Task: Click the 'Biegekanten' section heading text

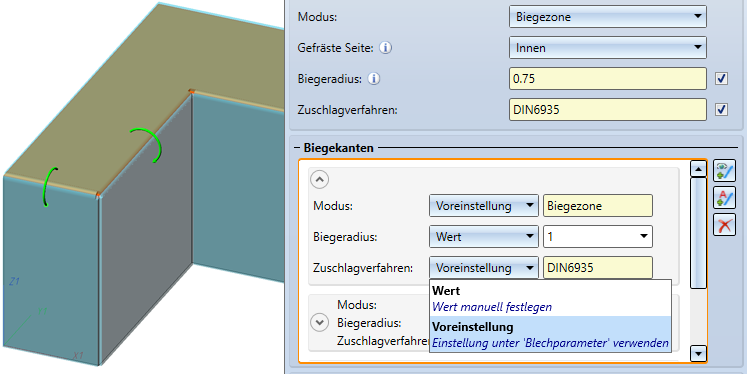Action: [338, 148]
